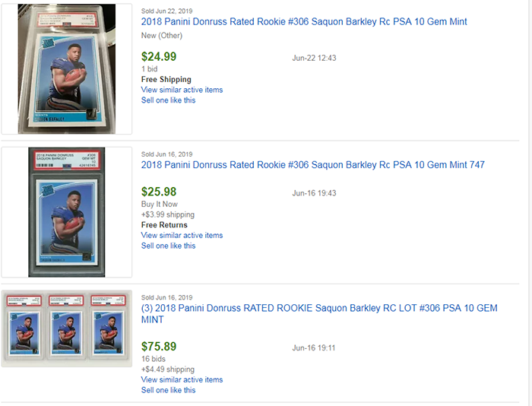The width and height of the screenshot is (532, 406).
Task: Click the Jun-16 19:11 end time
Action: (x=314, y=348)
